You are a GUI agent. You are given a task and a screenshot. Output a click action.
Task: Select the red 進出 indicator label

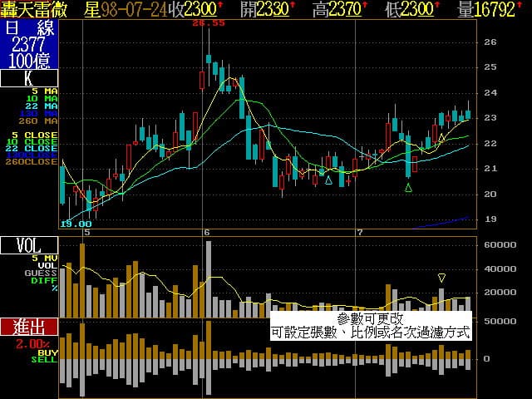pyautogui.click(x=29, y=327)
